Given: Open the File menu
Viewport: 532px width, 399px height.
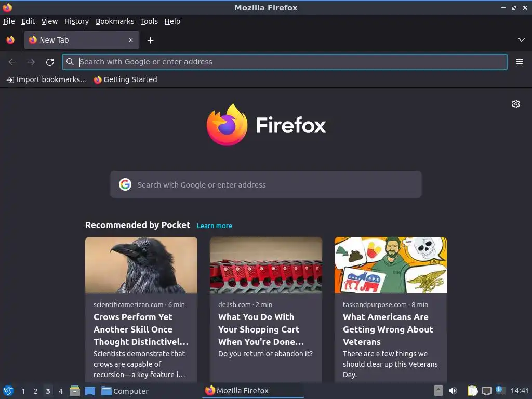Looking at the screenshot, I should tap(9, 21).
